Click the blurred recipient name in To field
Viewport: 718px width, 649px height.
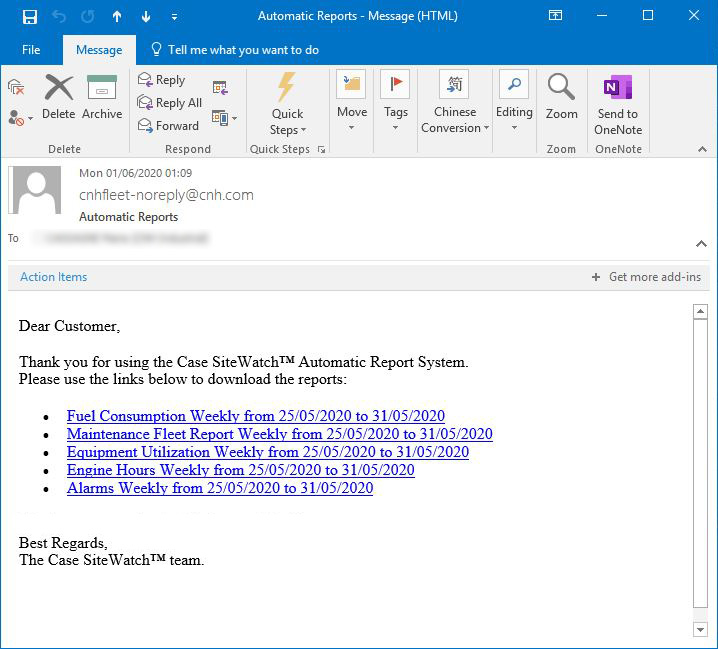coord(123,238)
